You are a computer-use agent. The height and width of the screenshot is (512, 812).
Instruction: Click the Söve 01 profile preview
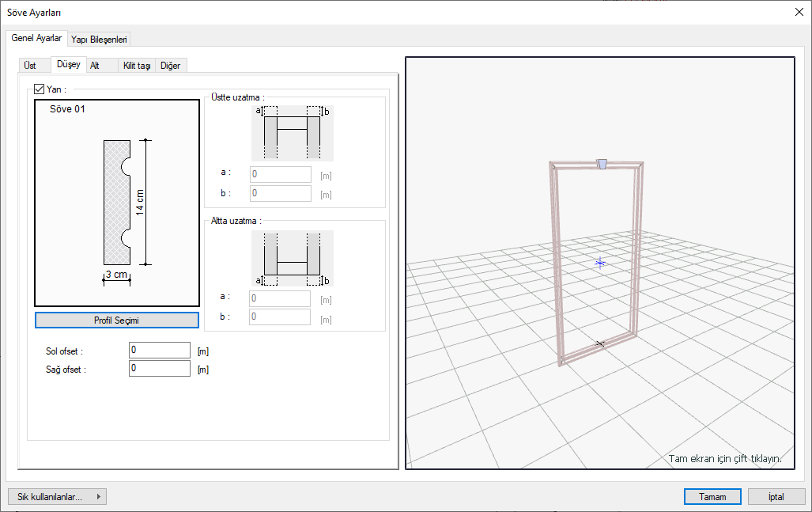click(x=117, y=203)
